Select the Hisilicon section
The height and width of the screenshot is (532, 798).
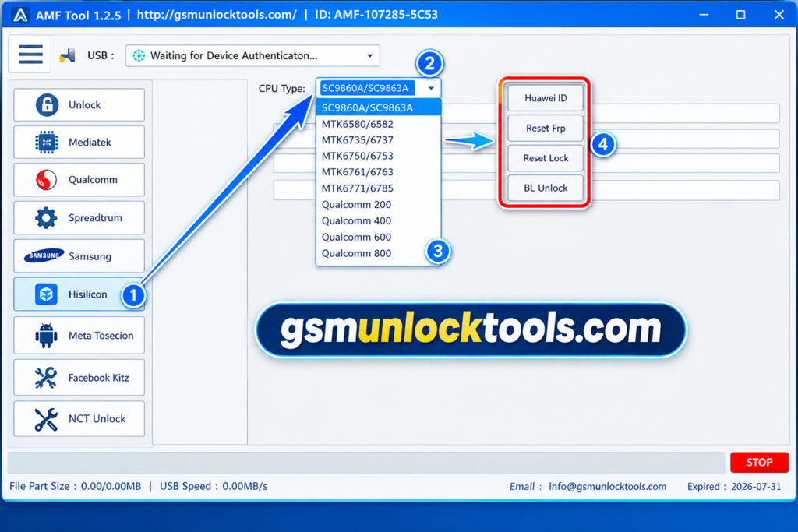[79, 294]
